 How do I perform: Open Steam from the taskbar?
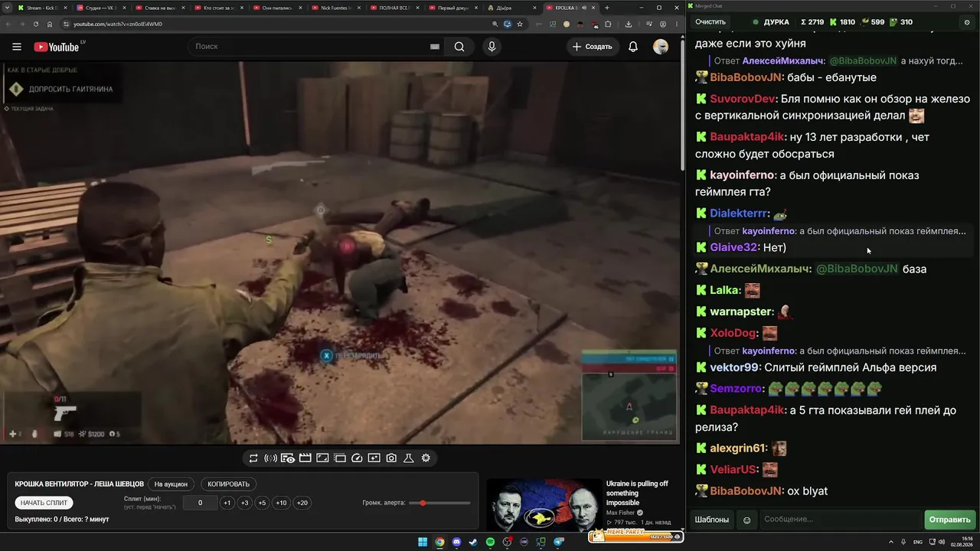pyautogui.click(x=474, y=543)
